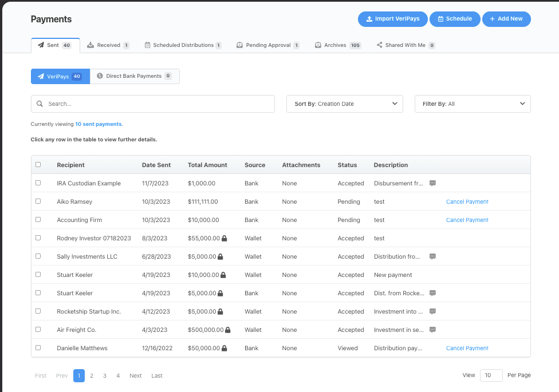This screenshot has height=392, width=559.
Task: Click the 10 sent payments link
Action: pos(98,124)
